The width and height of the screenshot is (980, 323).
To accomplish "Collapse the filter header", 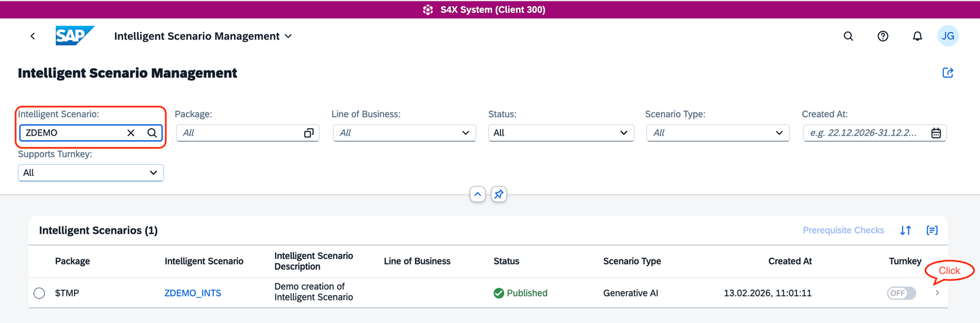I will coord(478,194).
